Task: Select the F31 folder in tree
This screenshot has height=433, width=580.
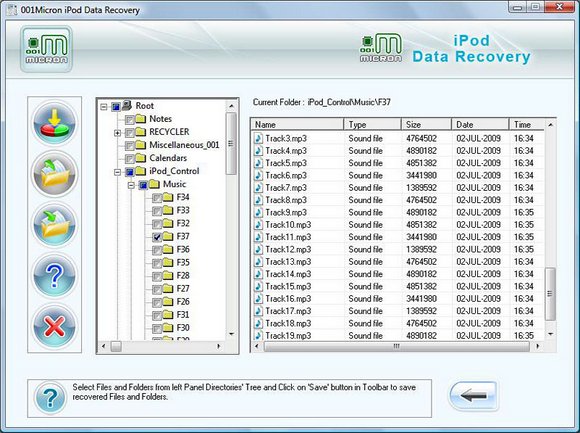Action: click(183, 315)
